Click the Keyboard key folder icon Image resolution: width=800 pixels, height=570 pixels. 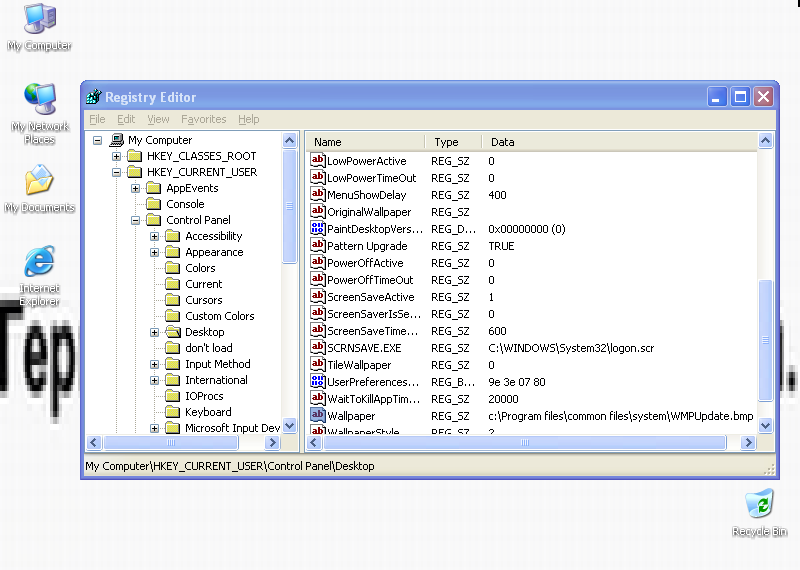pos(173,411)
